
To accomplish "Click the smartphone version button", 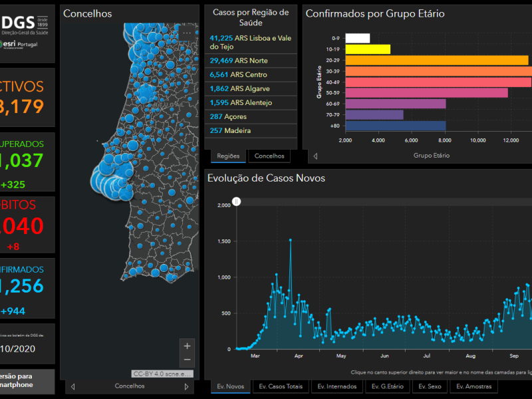I will [x=27, y=381].
